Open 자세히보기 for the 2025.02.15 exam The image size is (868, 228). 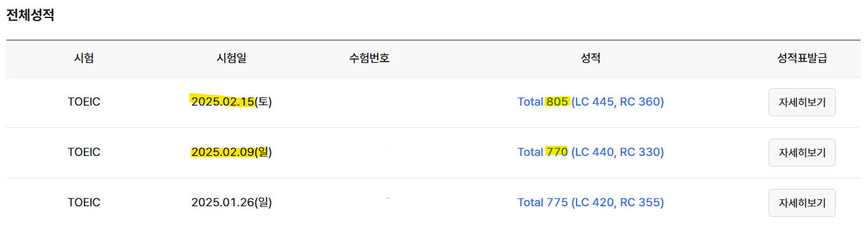tap(802, 103)
